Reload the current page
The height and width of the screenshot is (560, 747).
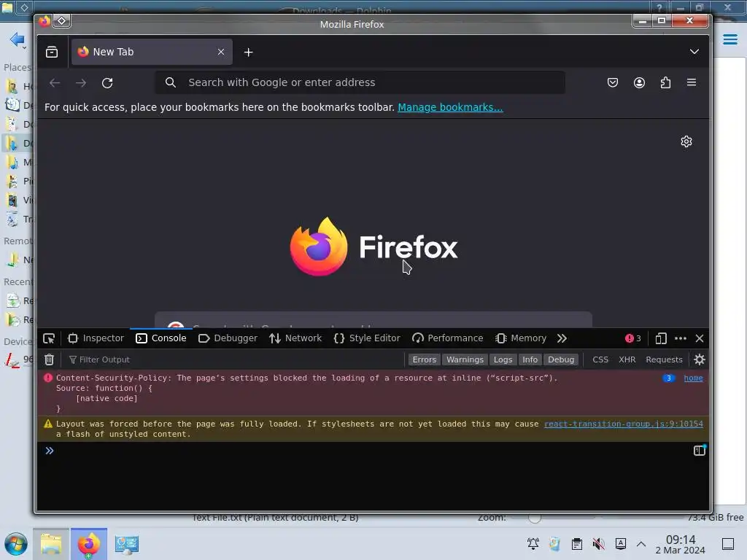pos(107,83)
